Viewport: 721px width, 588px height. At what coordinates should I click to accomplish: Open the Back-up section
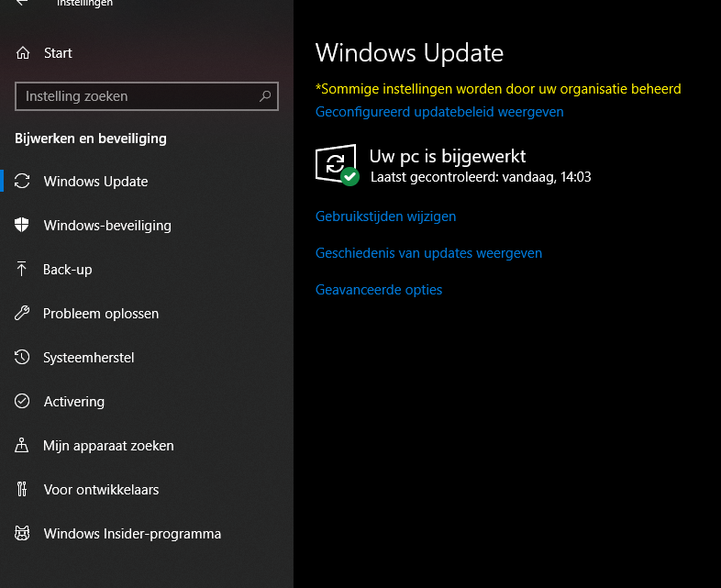tap(147, 270)
